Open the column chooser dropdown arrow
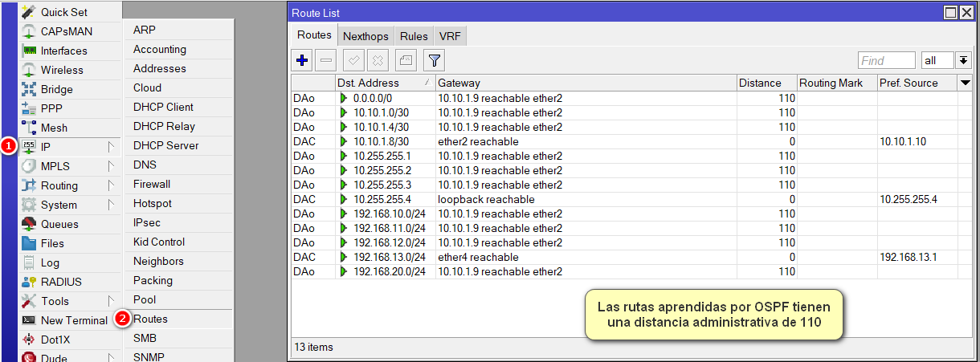Image resolution: width=980 pixels, height=362 pixels. tap(965, 83)
